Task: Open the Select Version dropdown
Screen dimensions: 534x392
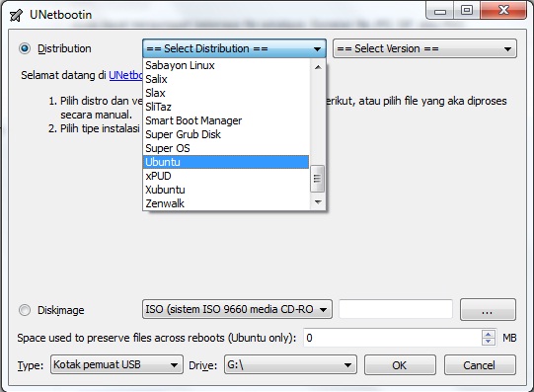Action: (x=424, y=48)
